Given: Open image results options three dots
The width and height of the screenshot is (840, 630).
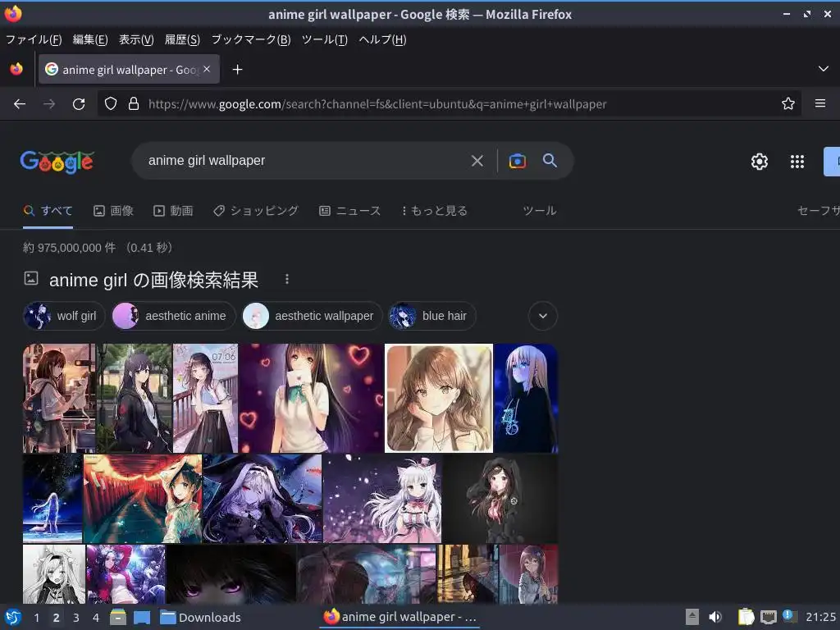Looking at the screenshot, I should [287, 279].
